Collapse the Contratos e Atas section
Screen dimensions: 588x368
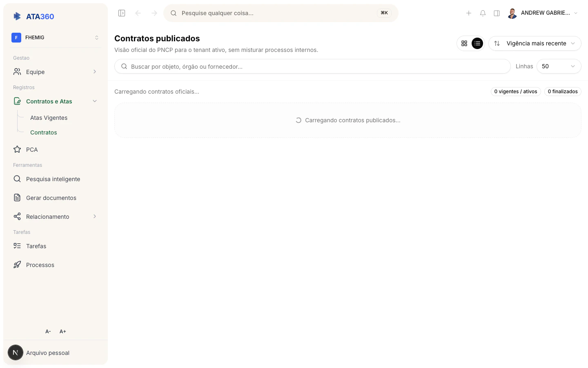(x=95, y=101)
